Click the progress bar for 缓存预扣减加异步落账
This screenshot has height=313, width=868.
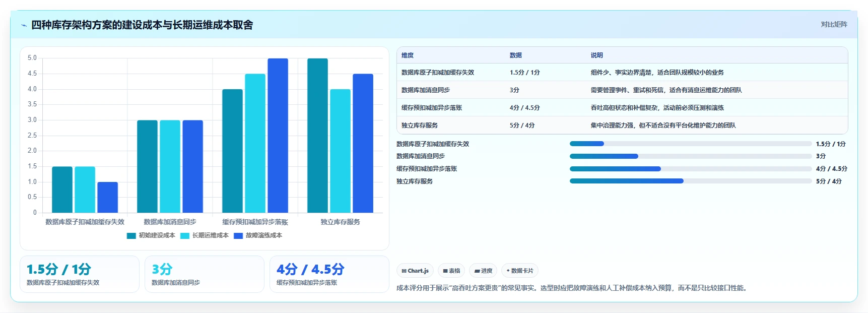point(691,169)
